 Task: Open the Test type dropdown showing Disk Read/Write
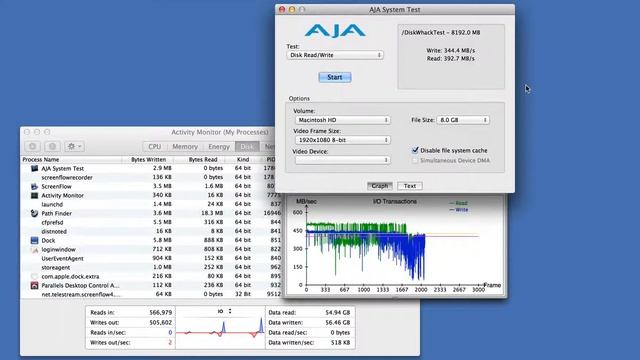click(335, 55)
